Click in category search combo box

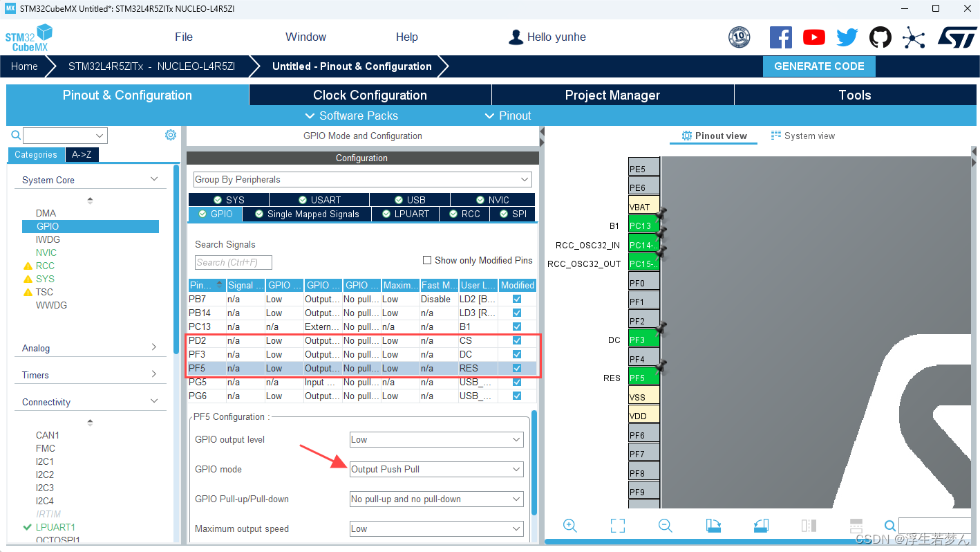65,136
